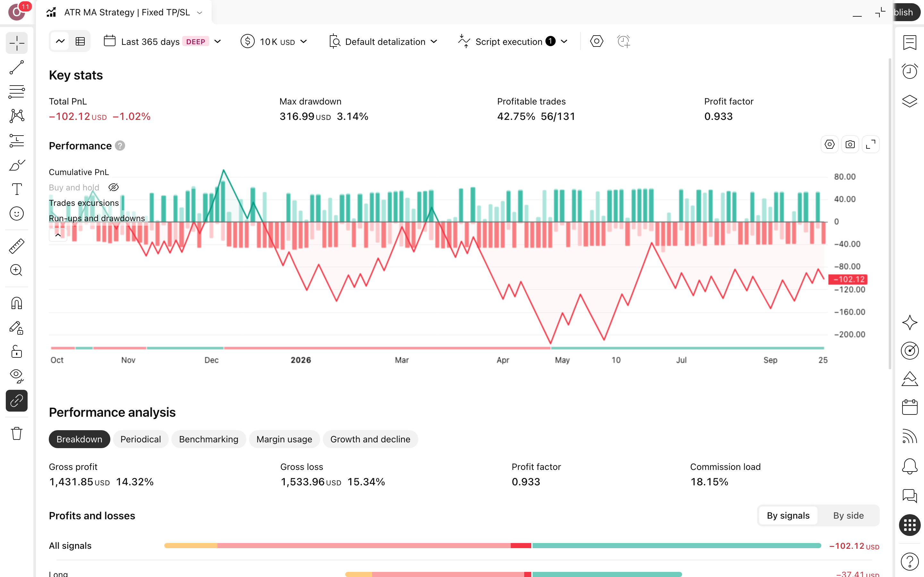This screenshot has height=577, width=924.
Task: Activate the Magnet mode icon
Action: (x=17, y=303)
